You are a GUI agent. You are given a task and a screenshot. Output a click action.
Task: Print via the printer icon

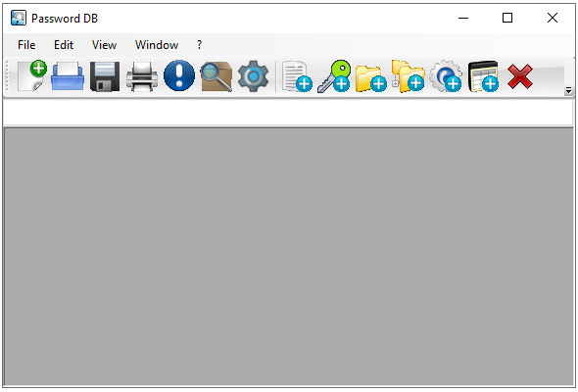[x=142, y=76]
